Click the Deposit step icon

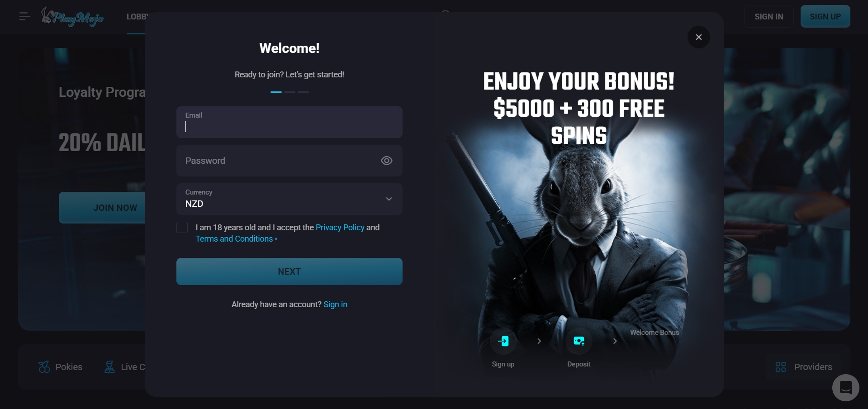click(579, 341)
